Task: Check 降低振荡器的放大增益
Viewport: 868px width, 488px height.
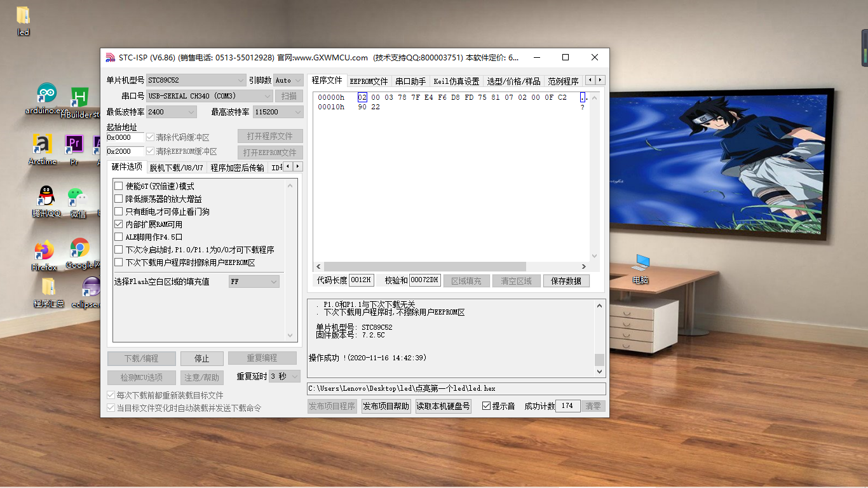Action: [x=118, y=199]
